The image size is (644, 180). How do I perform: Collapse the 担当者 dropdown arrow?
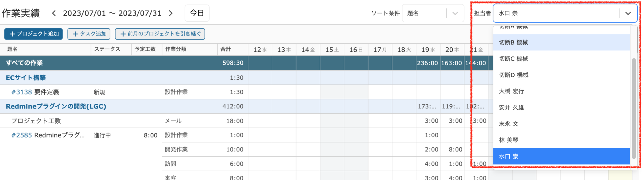(x=628, y=13)
